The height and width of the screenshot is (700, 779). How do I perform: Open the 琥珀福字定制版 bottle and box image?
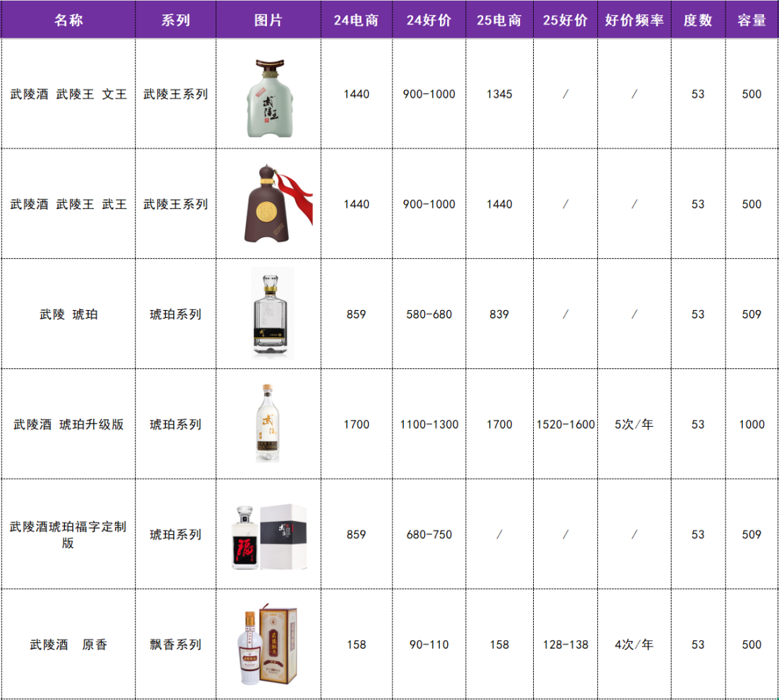[269, 536]
